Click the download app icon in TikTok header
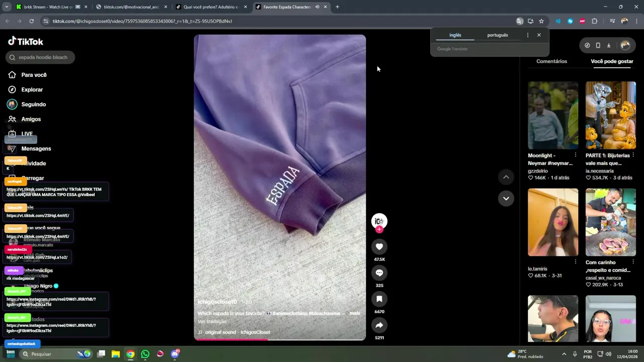The image size is (644, 362). pos(608,45)
